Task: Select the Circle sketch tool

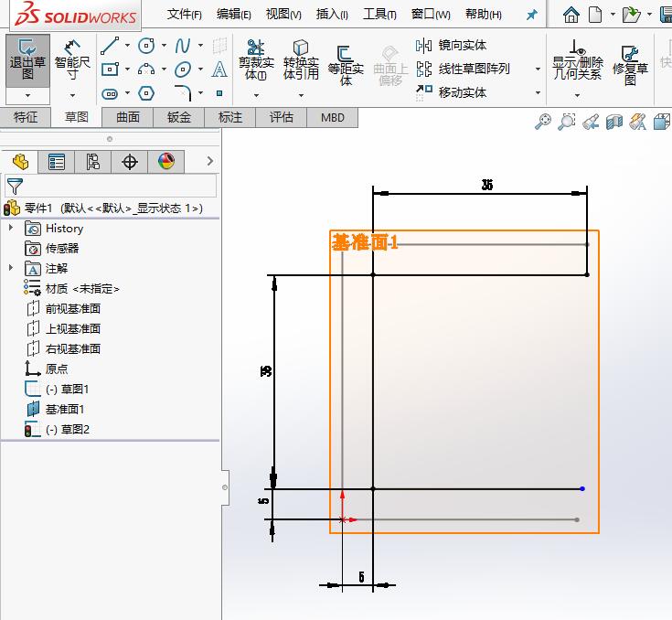Action: click(x=146, y=46)
